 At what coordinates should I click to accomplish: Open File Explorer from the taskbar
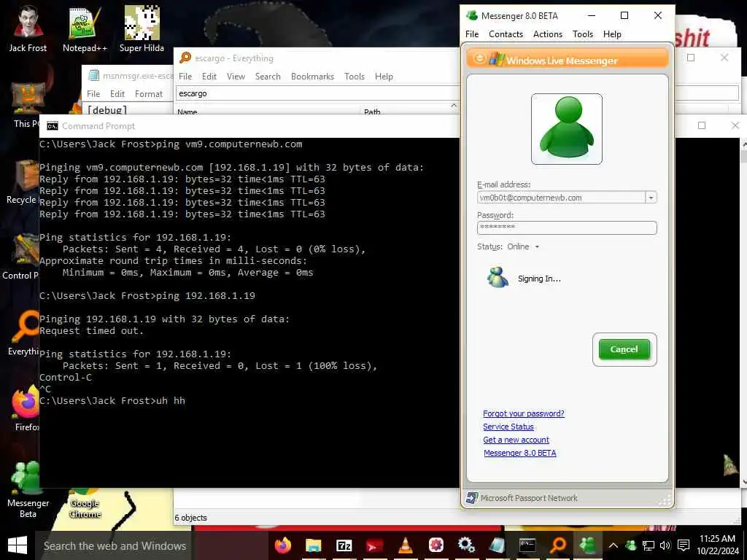314,545
